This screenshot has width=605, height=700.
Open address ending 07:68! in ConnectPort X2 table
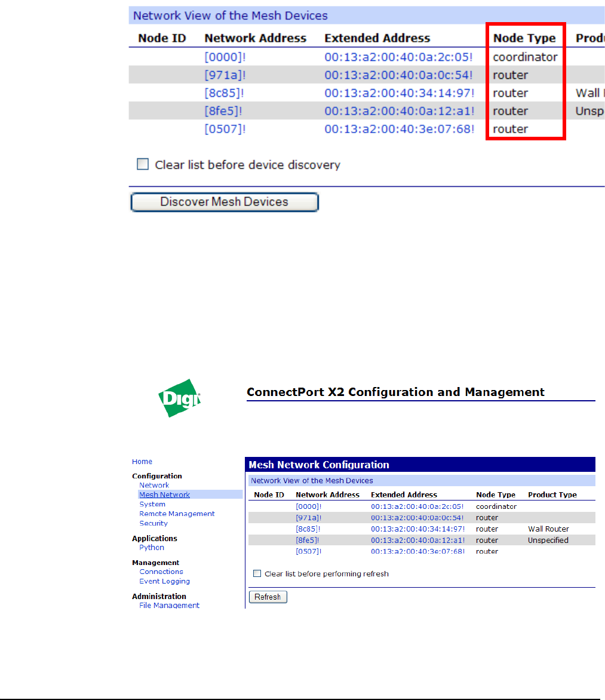tap(417, 551)
